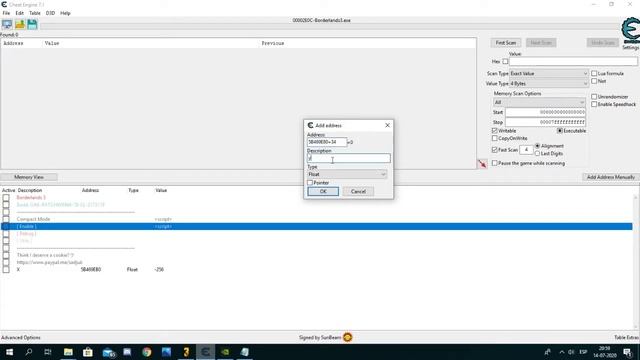Open the D3D menu
This screenshot has height=360, width=640.
50,13
